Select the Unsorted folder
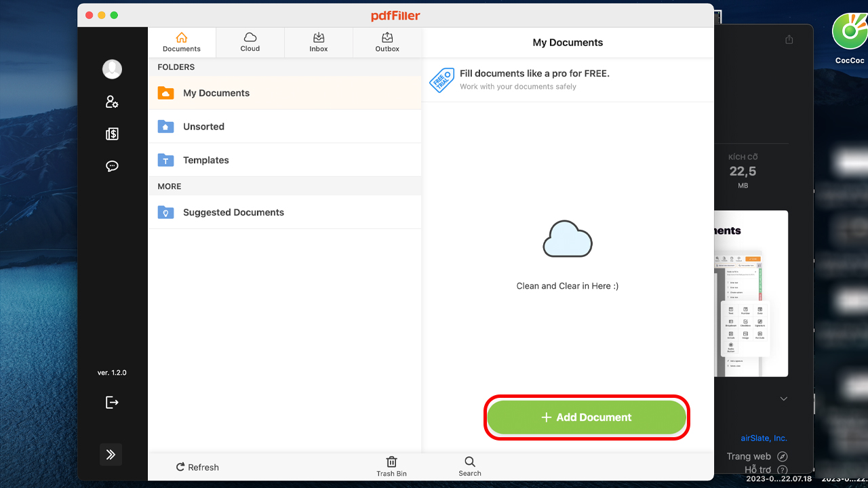This screenshot has width=868, height=488. pos(285,126)
